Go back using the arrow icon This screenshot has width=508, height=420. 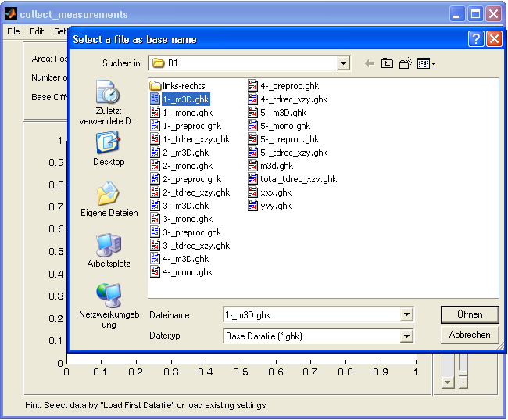point(370,63)
